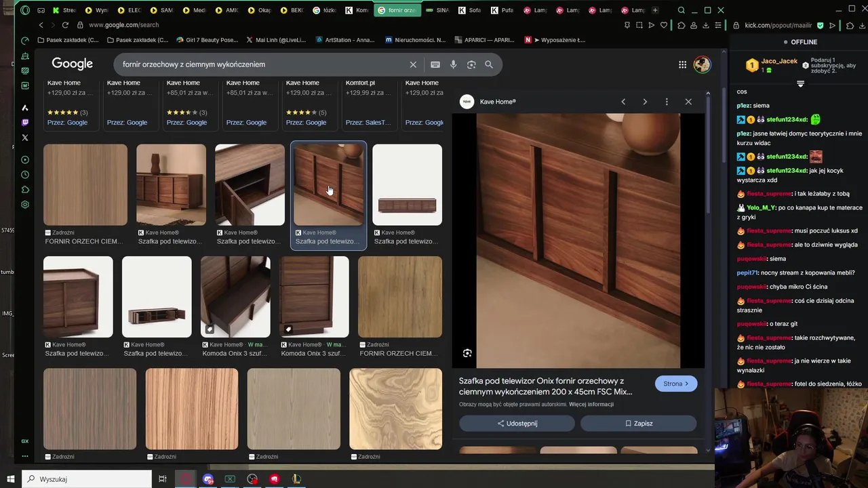Open the Opera GX main menu logo

coord(25,10)
